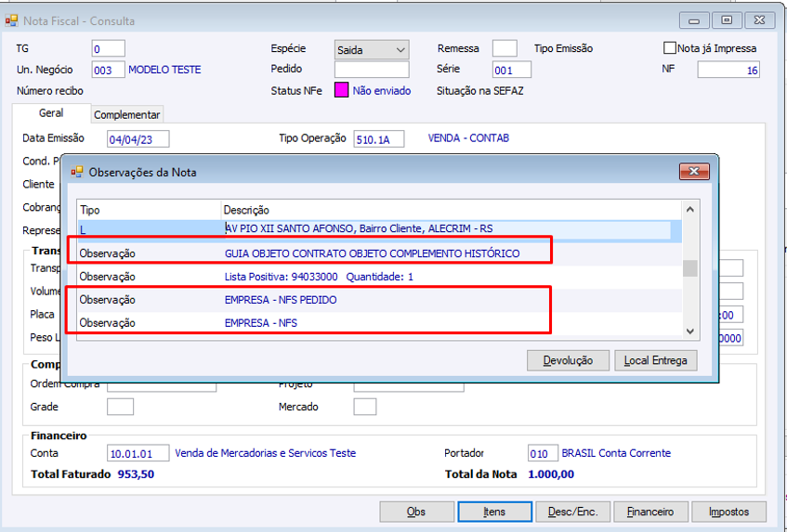
Task: Click the Série field showing 001
Action: pyautogui.click(x=511, y=70)
